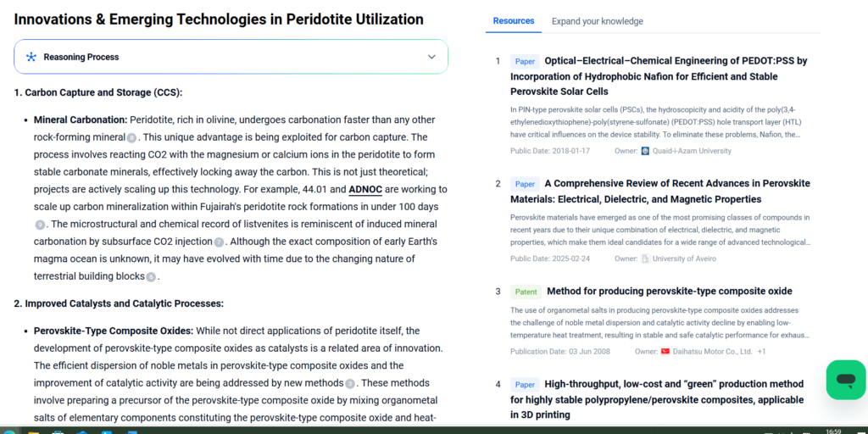Expand the +1 additional owners indicator

[761, 351]
